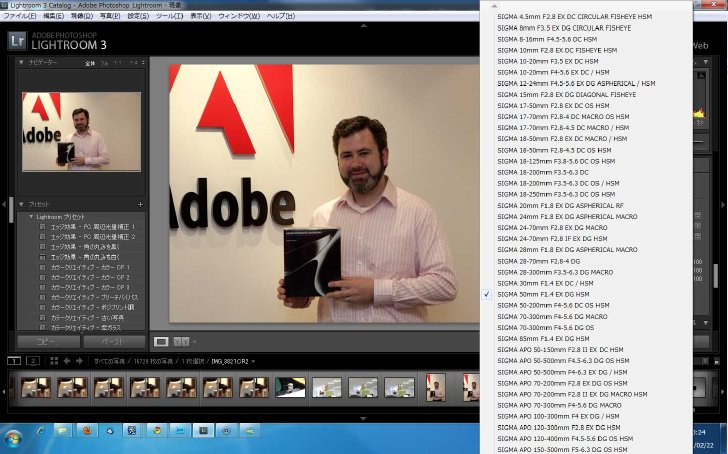Open the 現像(D) menu
This screenshot has height=454, width=728.
pyautogui.click(x=81, y=16)
